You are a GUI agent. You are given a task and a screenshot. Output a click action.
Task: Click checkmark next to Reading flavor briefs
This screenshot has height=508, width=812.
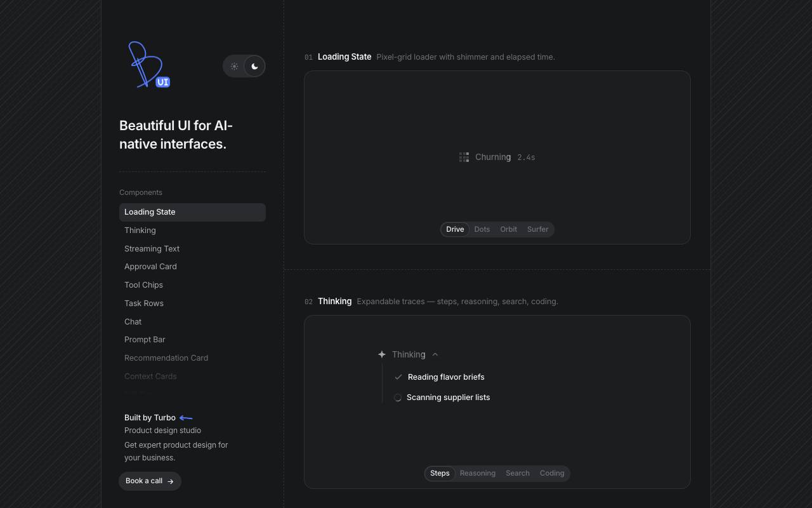(398, 377)
